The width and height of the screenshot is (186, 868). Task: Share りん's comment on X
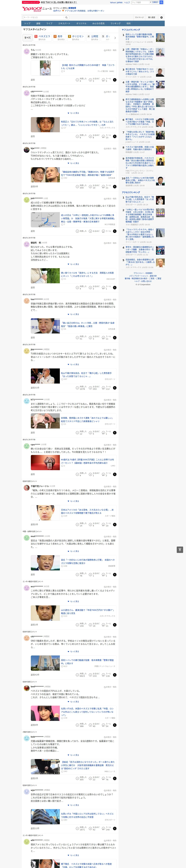(115, 80)
